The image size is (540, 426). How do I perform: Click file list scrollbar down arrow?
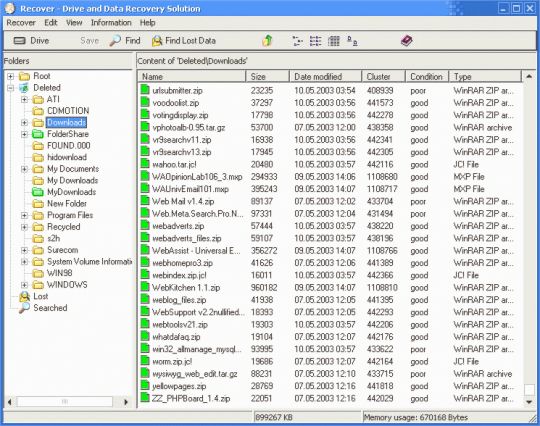[x=529, y=402]
